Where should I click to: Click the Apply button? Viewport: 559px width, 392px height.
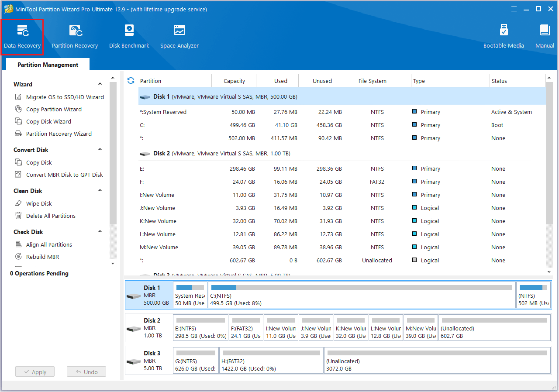(x=35, y=372)
